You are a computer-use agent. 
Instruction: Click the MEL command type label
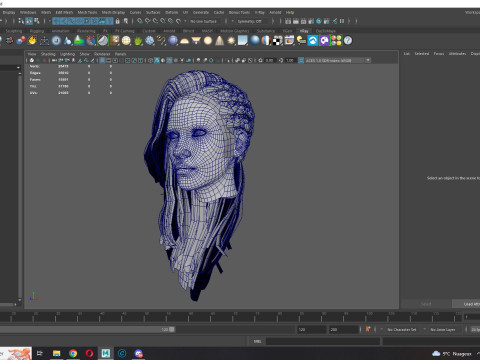[258, 341]
